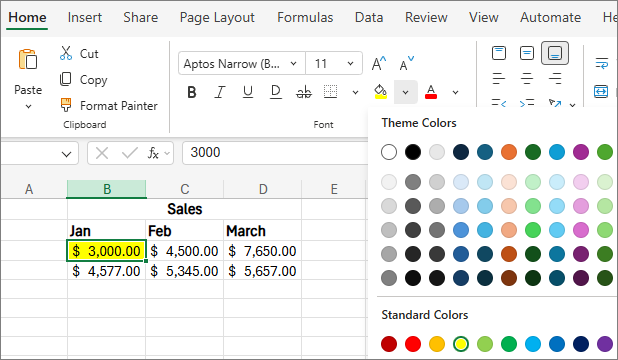
Task: Toggle strikethrough formatting
Action: [304, 92]
